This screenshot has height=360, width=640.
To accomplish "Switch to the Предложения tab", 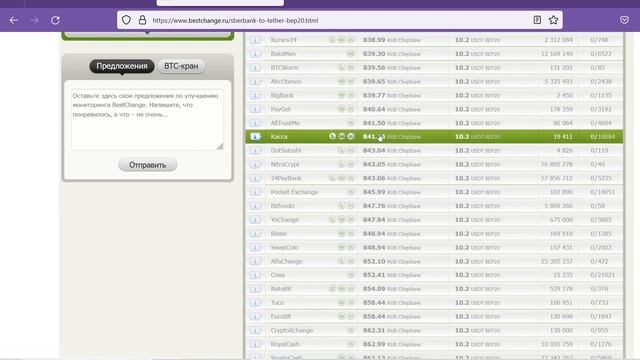I will click(122, 66).
